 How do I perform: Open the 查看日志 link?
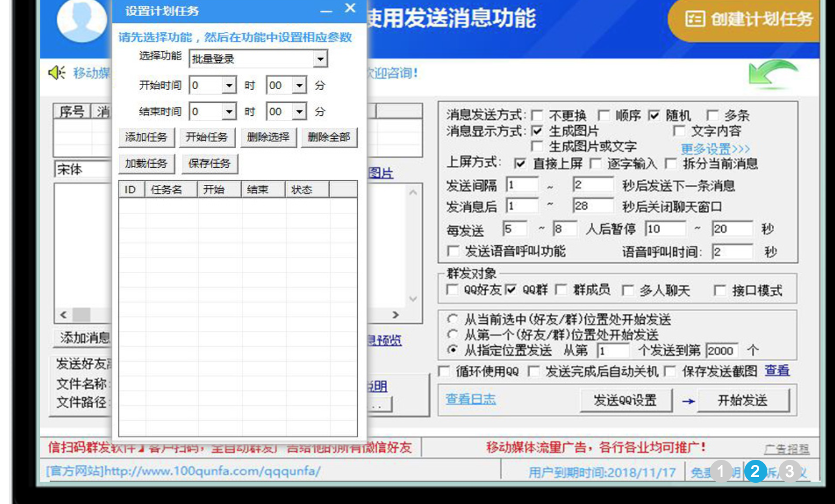[470, 400]
